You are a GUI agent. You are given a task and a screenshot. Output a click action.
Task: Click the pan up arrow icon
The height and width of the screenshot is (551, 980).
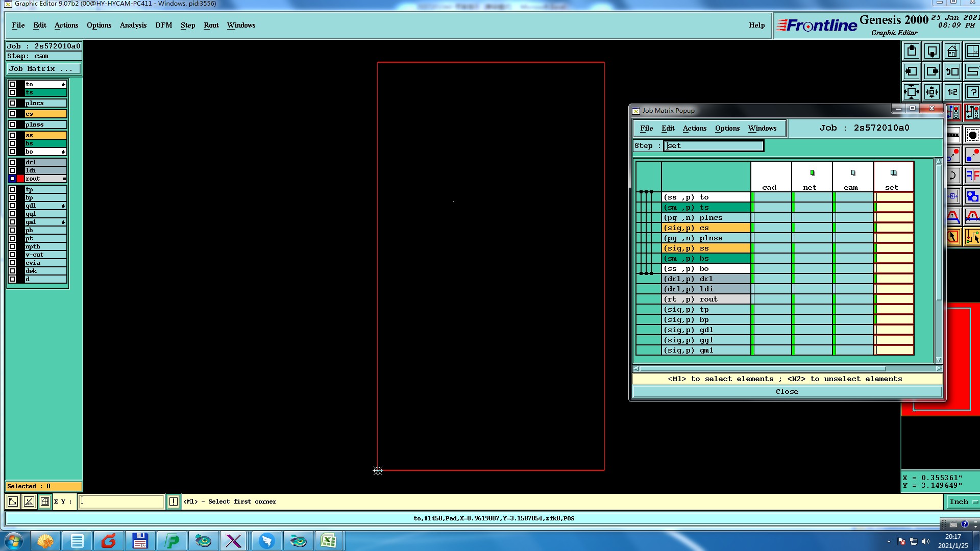[912, 52]
